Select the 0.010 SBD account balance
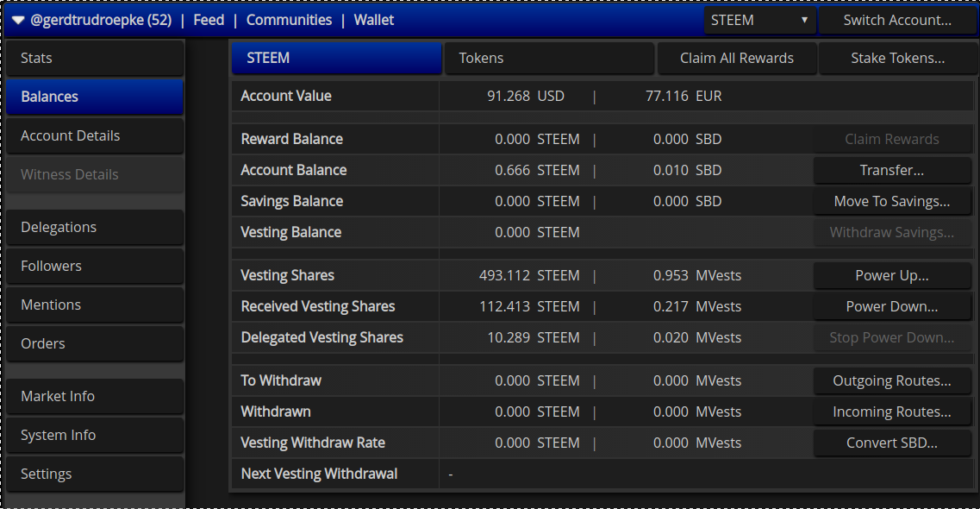The height and width of the screenshot is (509, 980). tap(688, 170)
